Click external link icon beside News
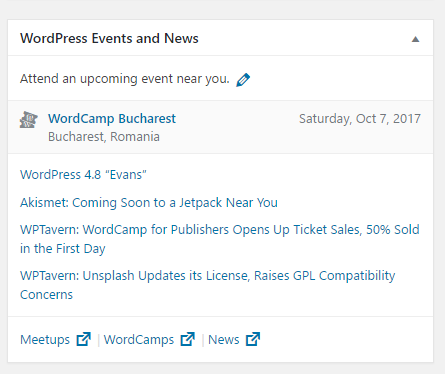445x374 pixels. [x=253, y=339]
